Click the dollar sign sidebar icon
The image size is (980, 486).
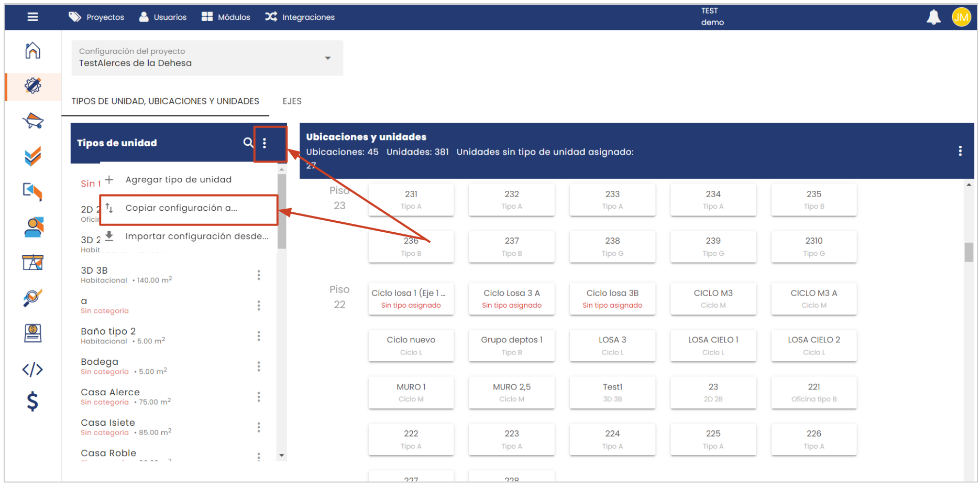(x=32, y=402)
